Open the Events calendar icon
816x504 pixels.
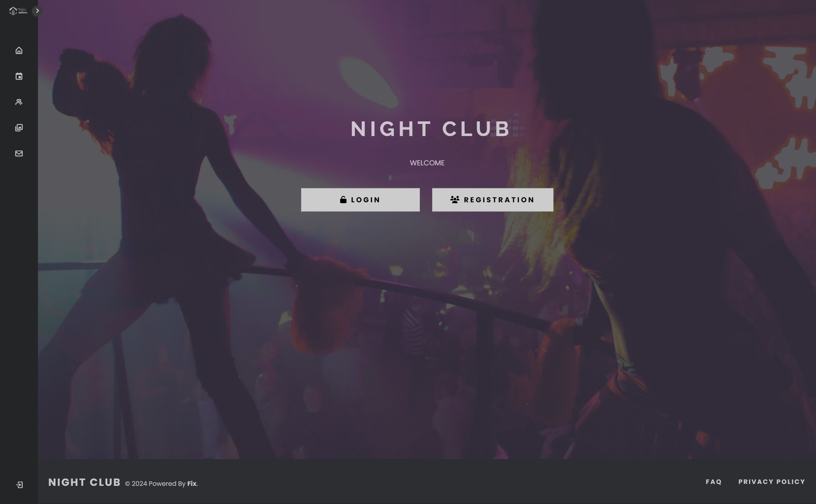click(x=19, y=76)
